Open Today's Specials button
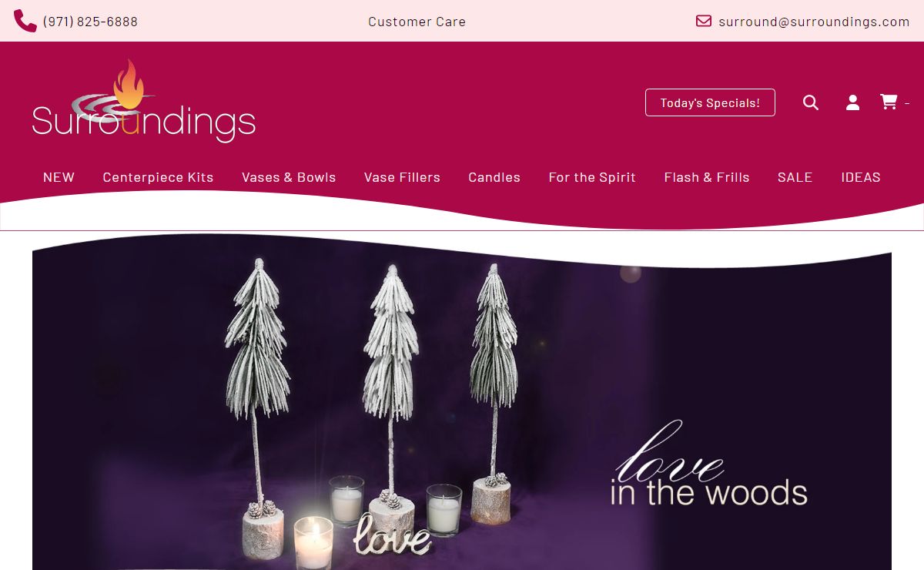 pos(710,102)
